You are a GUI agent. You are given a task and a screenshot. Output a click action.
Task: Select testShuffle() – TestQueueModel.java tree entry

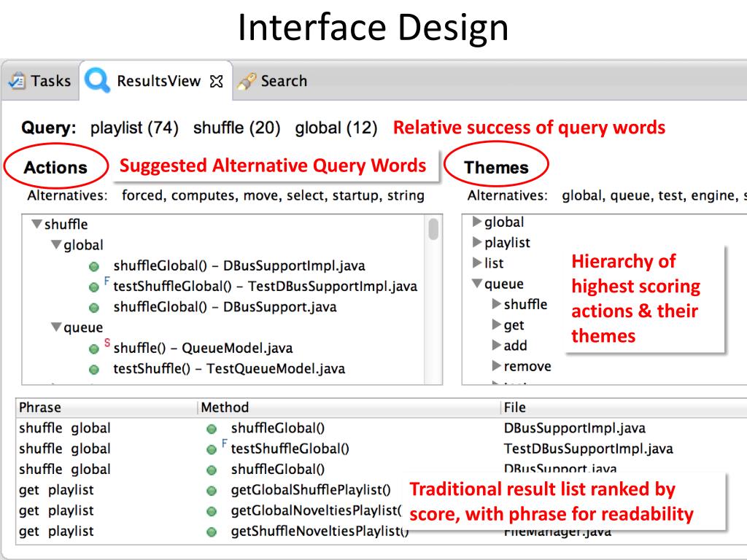click(x=228, y=368)
